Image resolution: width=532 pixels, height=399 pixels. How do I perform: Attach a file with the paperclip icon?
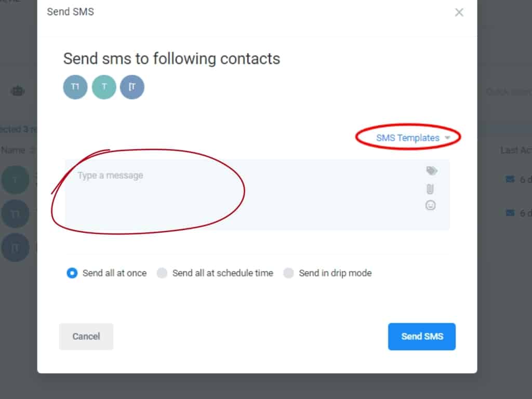click(430, 189)
